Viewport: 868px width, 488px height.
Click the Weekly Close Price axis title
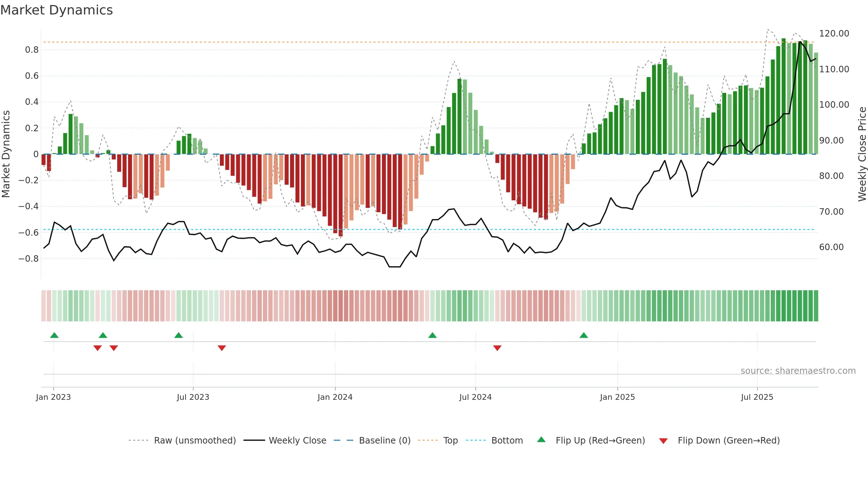click(863, 154)
